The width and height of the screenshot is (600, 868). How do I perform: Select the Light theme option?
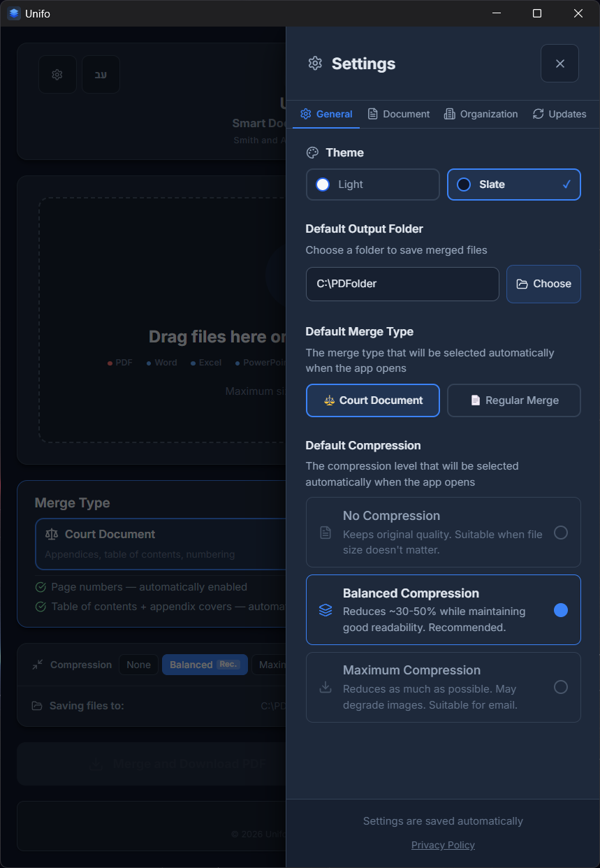(x=372, y=185)
